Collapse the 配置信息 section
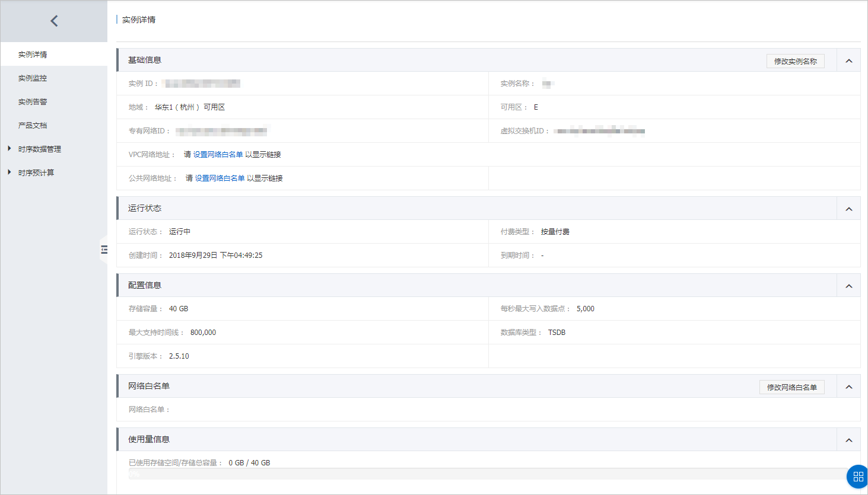Image resolution: width=868 pixels, height=495 pixels. click(848, 286)
